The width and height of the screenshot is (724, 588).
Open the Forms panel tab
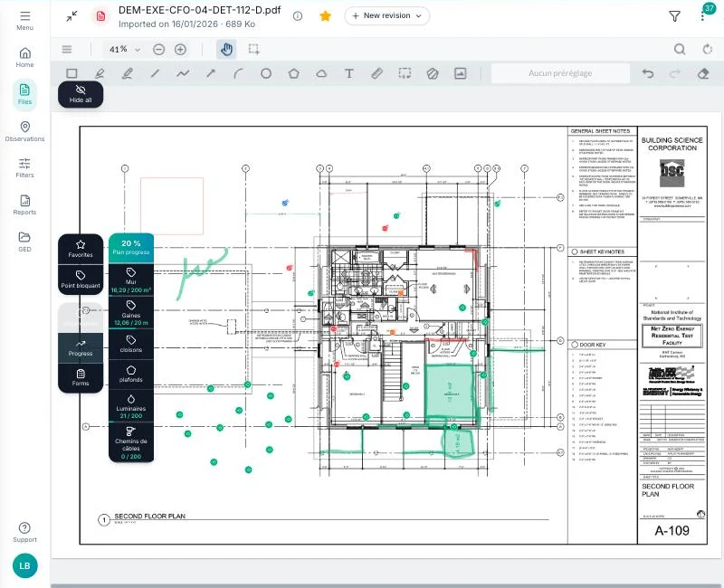pyautogui.click(x=81, y=377)
